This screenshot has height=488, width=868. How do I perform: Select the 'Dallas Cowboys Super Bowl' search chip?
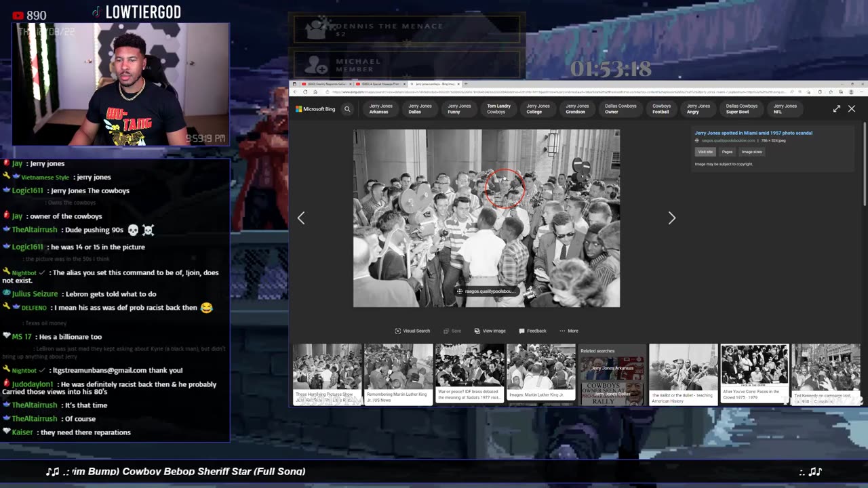[x=742, y=108]
